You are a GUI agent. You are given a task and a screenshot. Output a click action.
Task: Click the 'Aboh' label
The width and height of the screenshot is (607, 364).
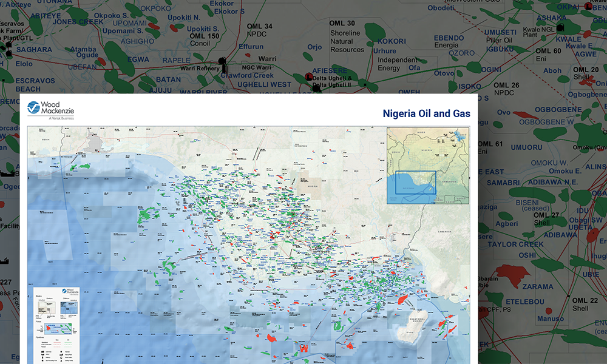point(552,71)
